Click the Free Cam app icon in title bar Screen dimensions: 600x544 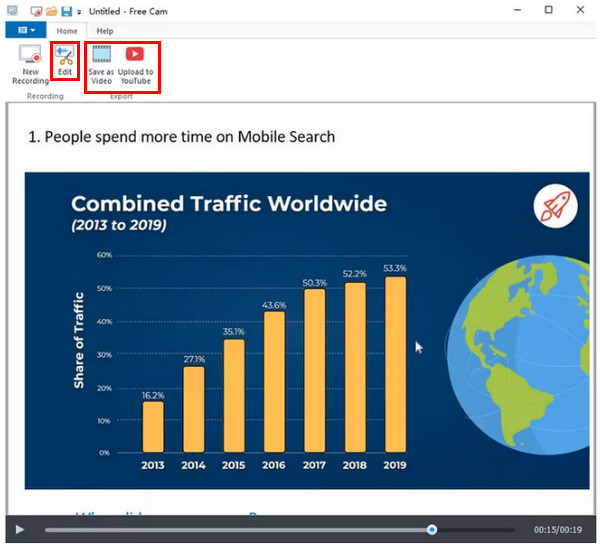click(x=13, y=11)
